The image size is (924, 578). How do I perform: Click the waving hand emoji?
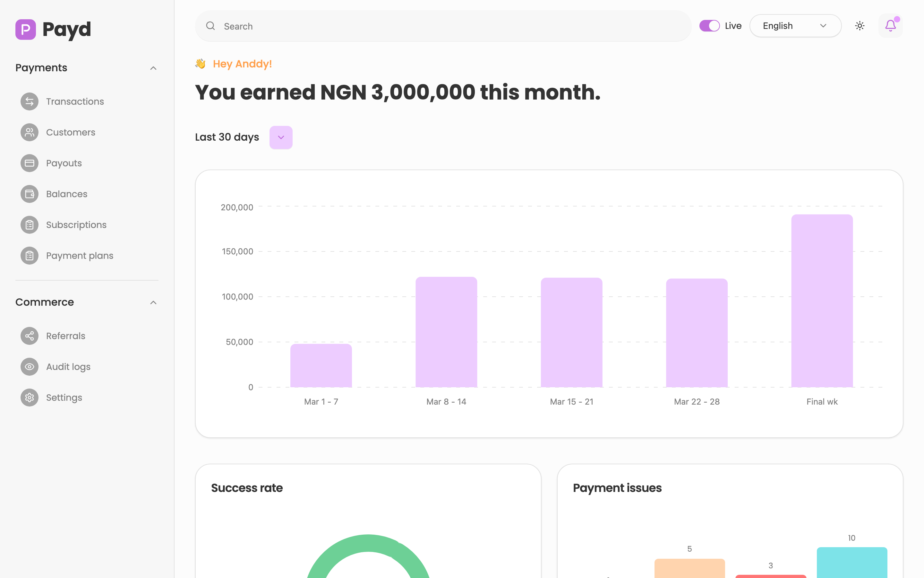pyautogui.click(x=201, y=64)
